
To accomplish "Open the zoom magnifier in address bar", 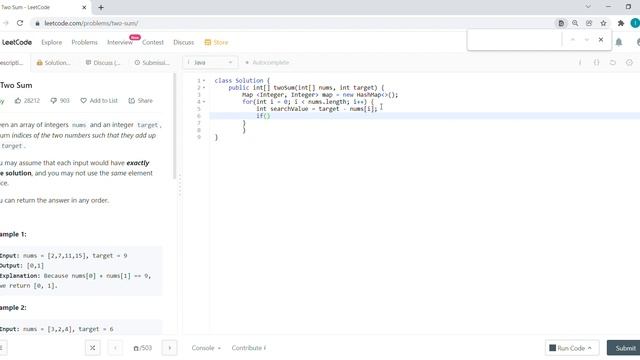I will pyautogui.click(x=575, y=23).
